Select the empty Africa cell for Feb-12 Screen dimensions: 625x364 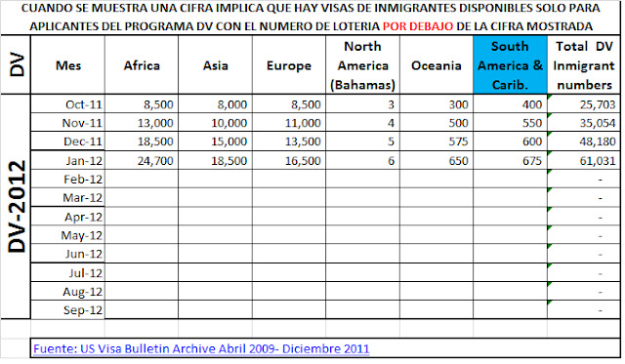coord(142,180)
